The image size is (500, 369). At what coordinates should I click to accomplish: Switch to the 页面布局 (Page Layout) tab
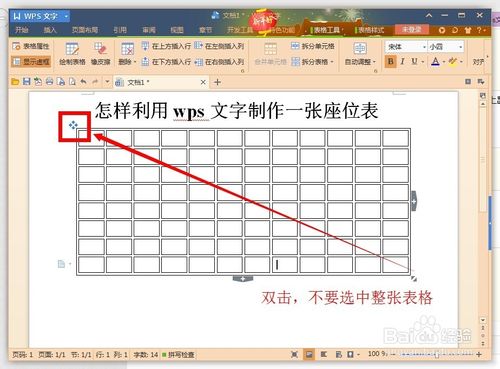pos(85,30)
